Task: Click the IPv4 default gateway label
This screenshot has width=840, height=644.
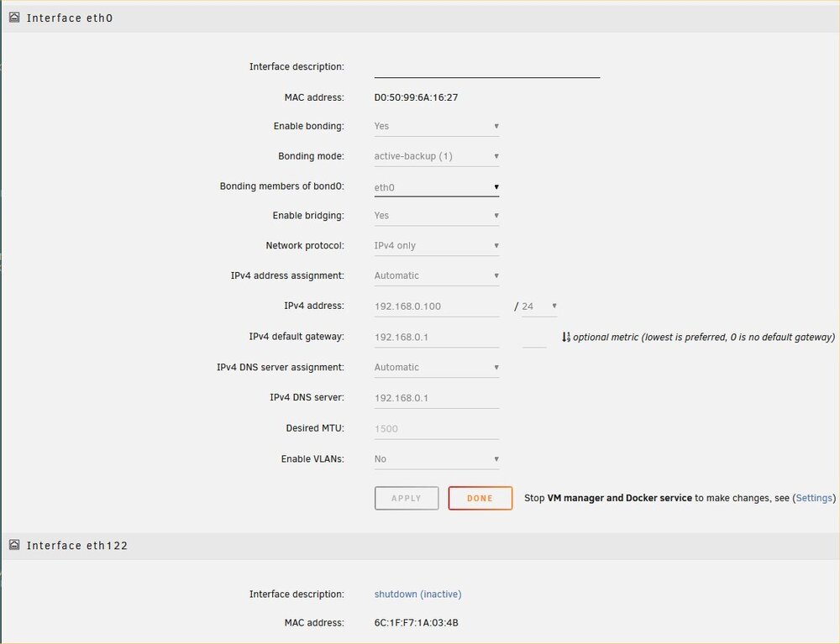Action: (297, 337)
